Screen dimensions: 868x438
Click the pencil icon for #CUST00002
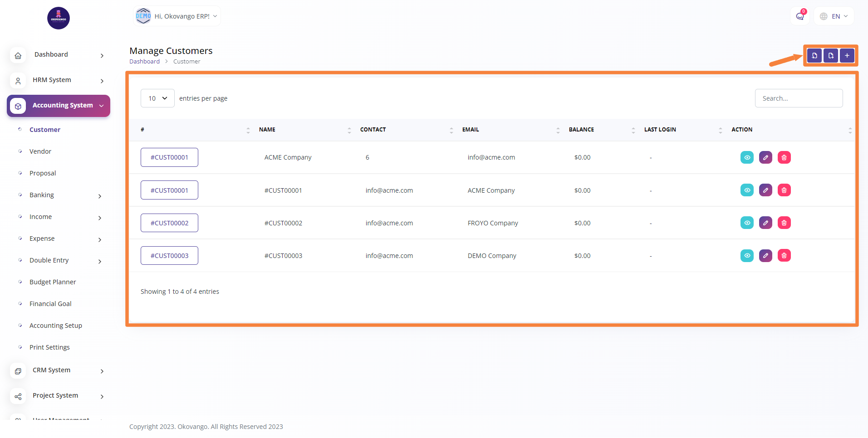765,223
